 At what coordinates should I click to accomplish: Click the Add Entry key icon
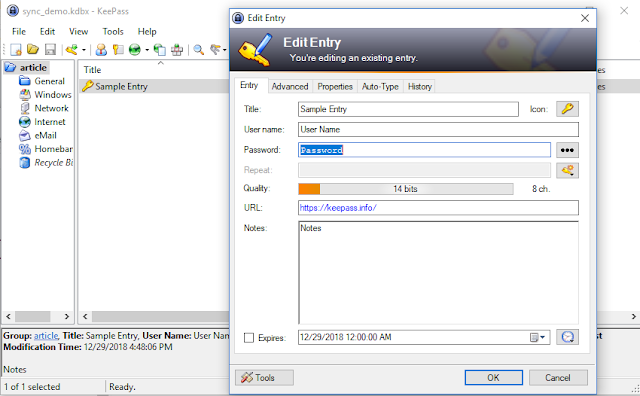[x=72, y=50]
